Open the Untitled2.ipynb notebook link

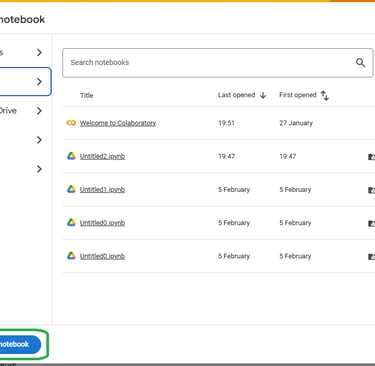pyautogui.click(x=102, y=156)
